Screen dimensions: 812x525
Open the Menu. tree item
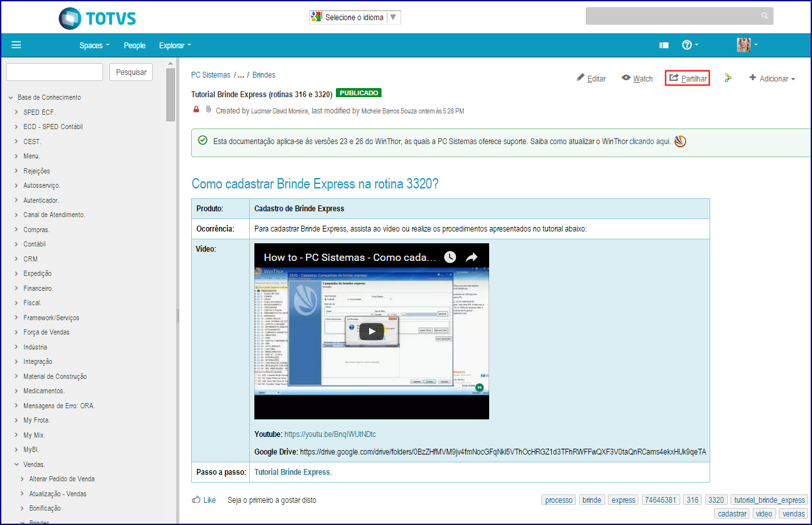pyautogui.click(x=32, y=156)
